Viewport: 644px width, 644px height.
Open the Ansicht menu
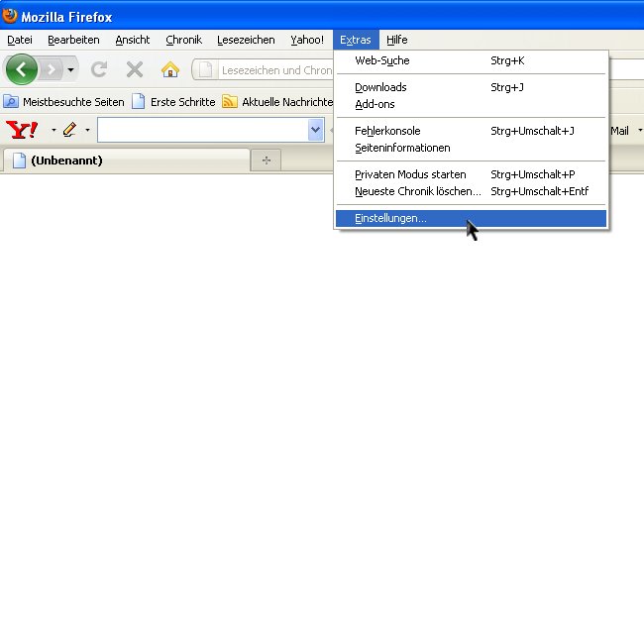(133, 40)
